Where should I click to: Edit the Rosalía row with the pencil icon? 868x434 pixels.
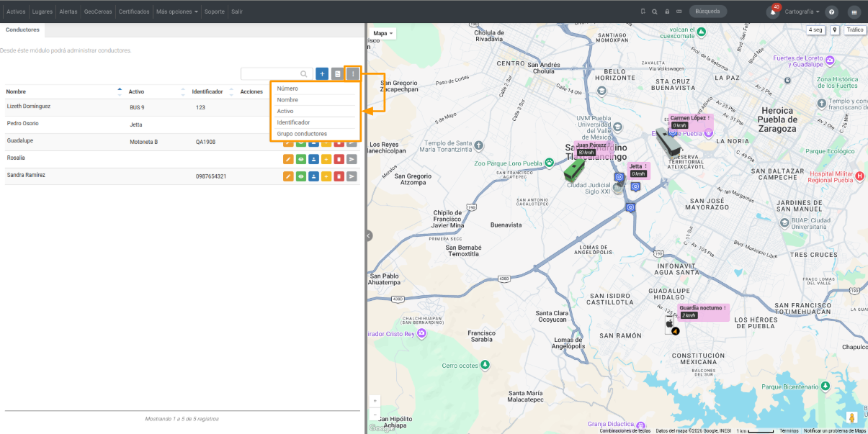pos(288,159)
